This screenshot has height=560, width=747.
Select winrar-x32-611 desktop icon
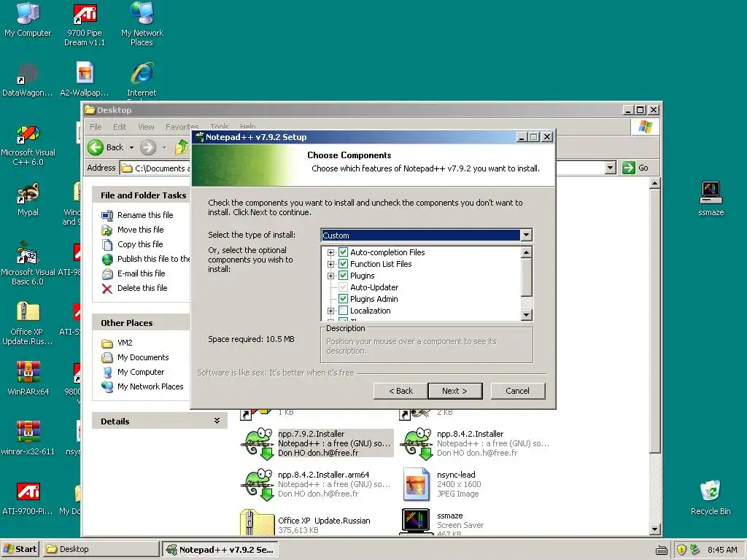pyautogui.click(x=28, y=438)
